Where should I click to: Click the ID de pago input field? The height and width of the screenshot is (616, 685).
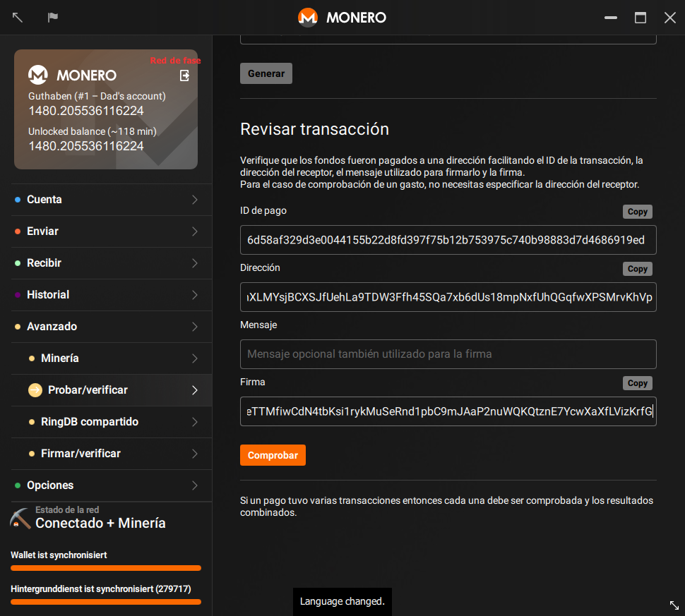(x=448, y=240)
